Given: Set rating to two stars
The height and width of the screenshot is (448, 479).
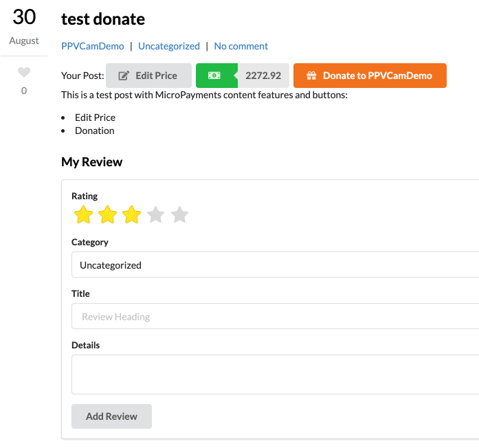Looking at the screenshot, I should [107, 215].
